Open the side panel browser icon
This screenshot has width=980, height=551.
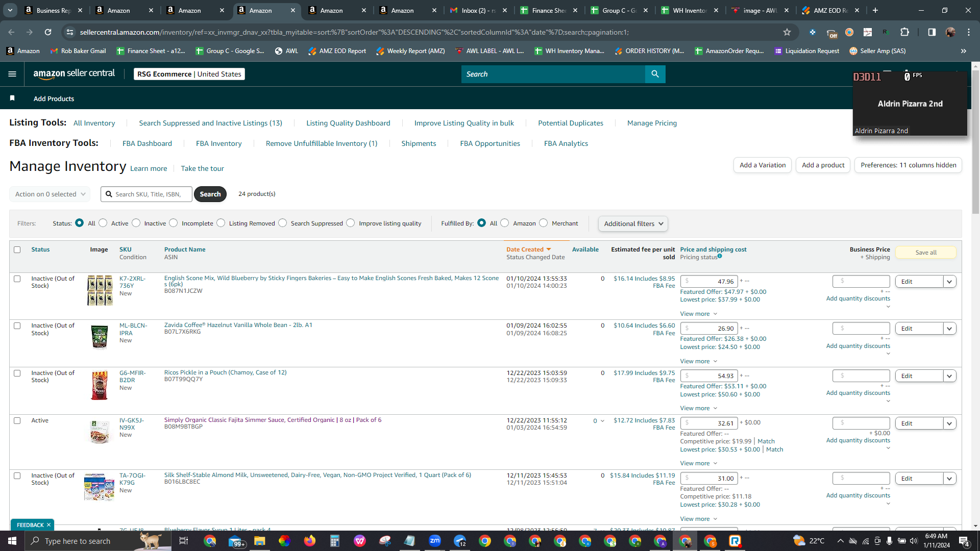tap(932, 32)
